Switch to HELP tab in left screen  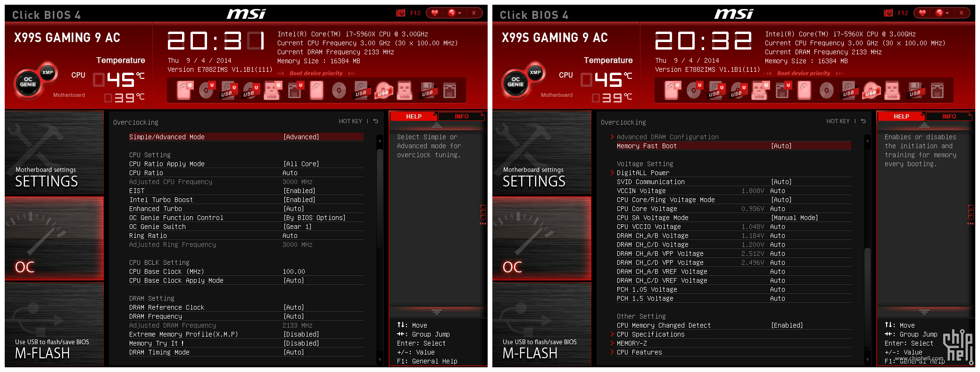pyautogui.click(x=414, y=117)
